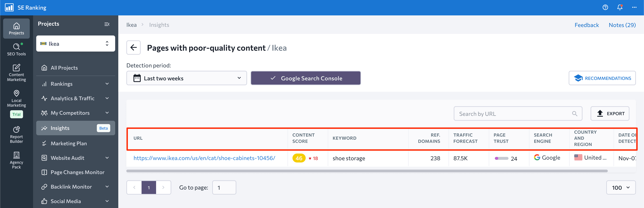Open Agency Pack in the left rail
This screenshot has height=208, width=644.
(x=17, y=160)
